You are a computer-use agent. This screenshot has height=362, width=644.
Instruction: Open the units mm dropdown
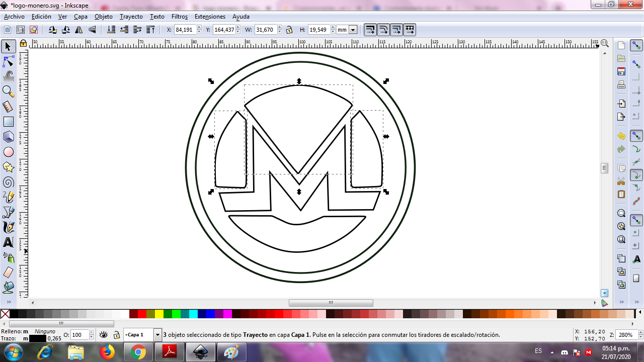pos(353,30)
